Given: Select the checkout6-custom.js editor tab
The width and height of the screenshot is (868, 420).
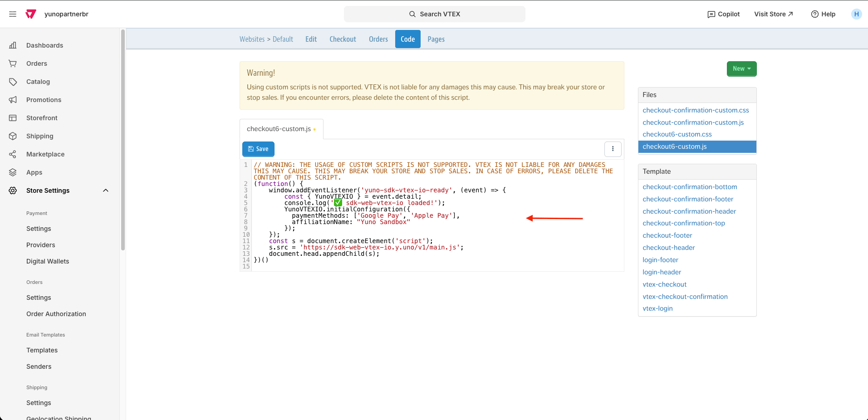Looking at the screenshot, I should pos(281,129).
